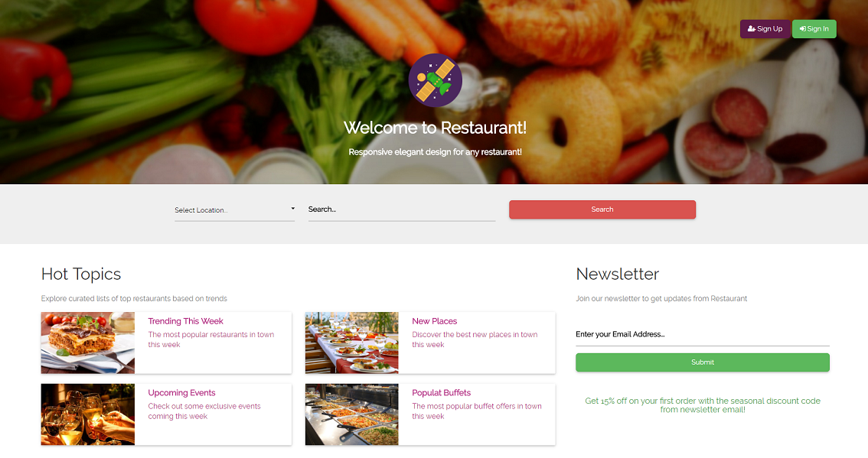The width and height of the screenshot is (868, 458).
Task: Click the Hot Topics heading
Action: tap(81, 274)
